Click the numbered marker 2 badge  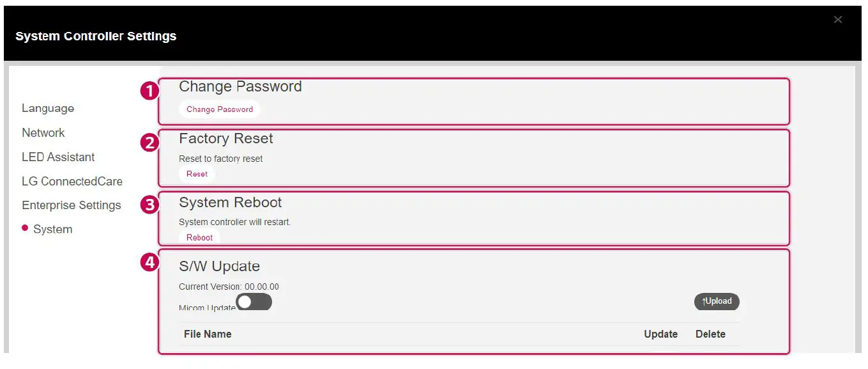(x=149, y=143)
